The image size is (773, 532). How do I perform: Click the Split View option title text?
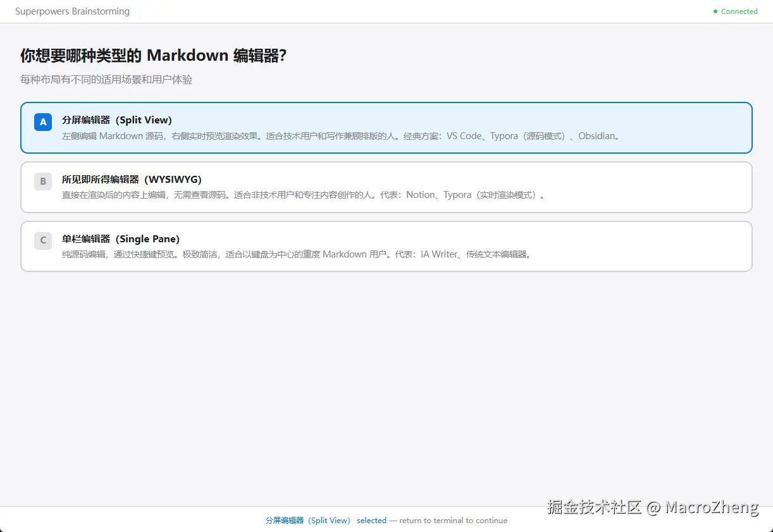[117, 120]
